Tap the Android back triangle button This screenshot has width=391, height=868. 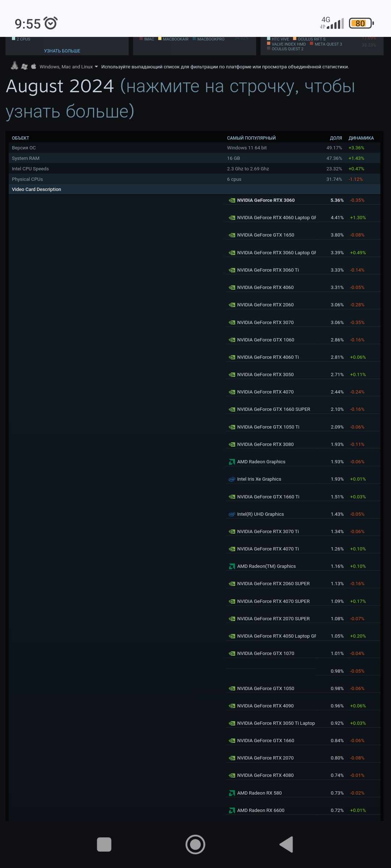point(286,844)
